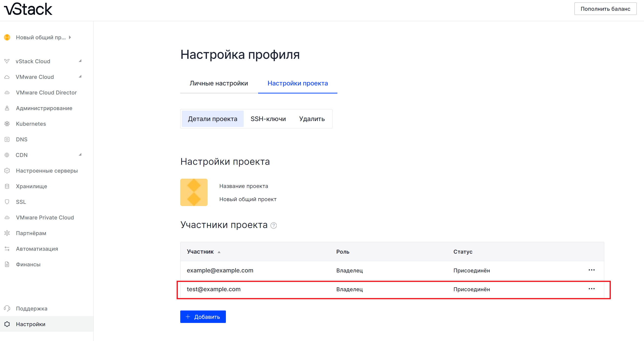Screen dimensions: 644x341
Task: Click the SSL shield icon
Action: tap(7, 202)
